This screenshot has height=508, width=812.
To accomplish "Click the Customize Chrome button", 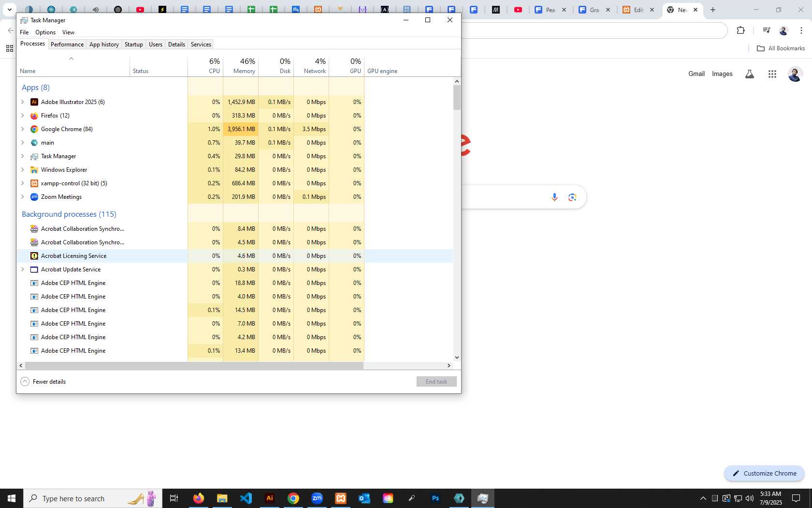I will (764, 474).
